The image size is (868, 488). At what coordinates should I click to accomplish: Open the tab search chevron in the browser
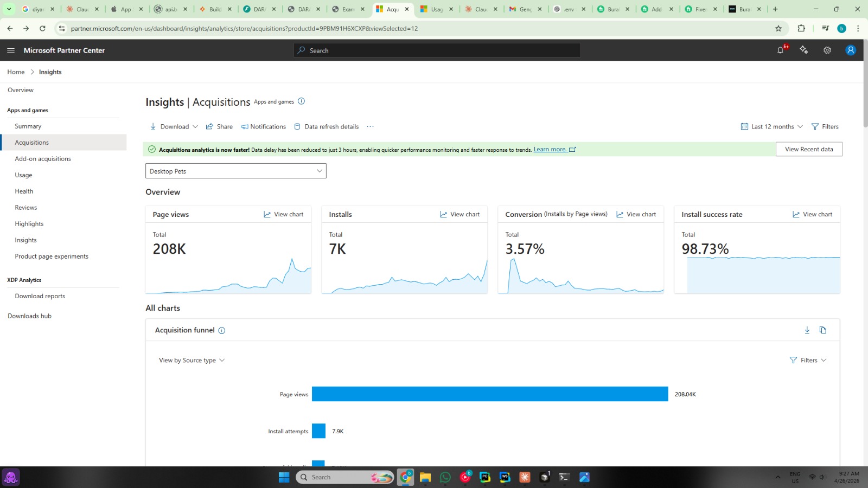pos(9,9)
